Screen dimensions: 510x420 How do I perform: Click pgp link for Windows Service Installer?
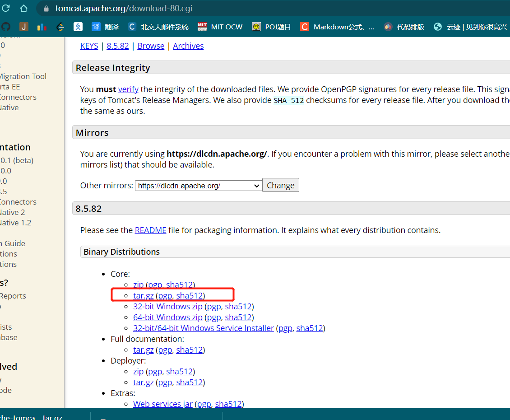(x=285, y=328)
